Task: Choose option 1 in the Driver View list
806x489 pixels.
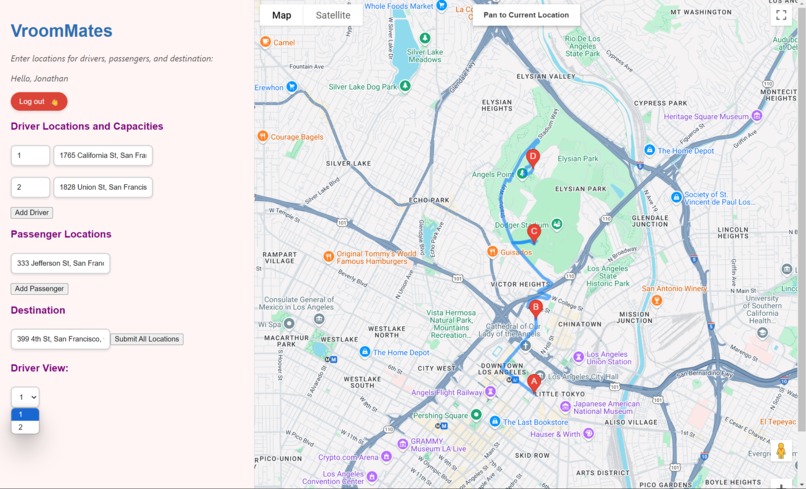Action: pos(25,414)
